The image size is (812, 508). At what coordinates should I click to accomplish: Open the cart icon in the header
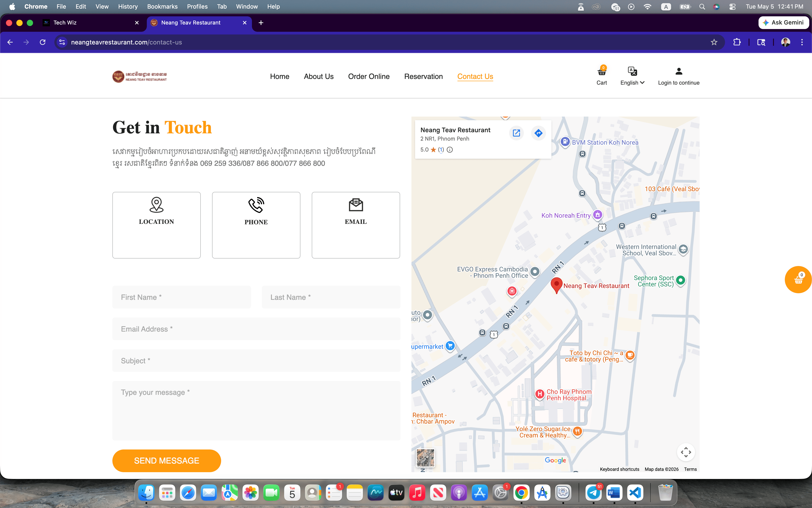tap(602, 72)
